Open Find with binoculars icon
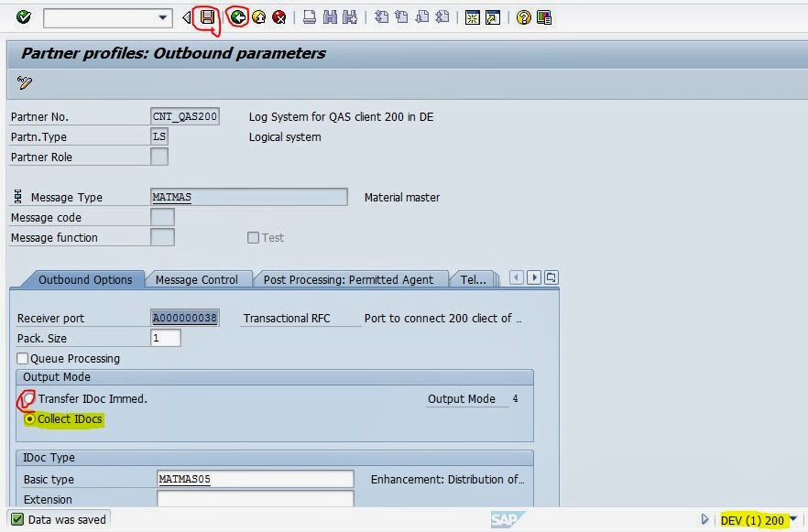The height and width of the screenshot is (532, 808). coord(330,17)
